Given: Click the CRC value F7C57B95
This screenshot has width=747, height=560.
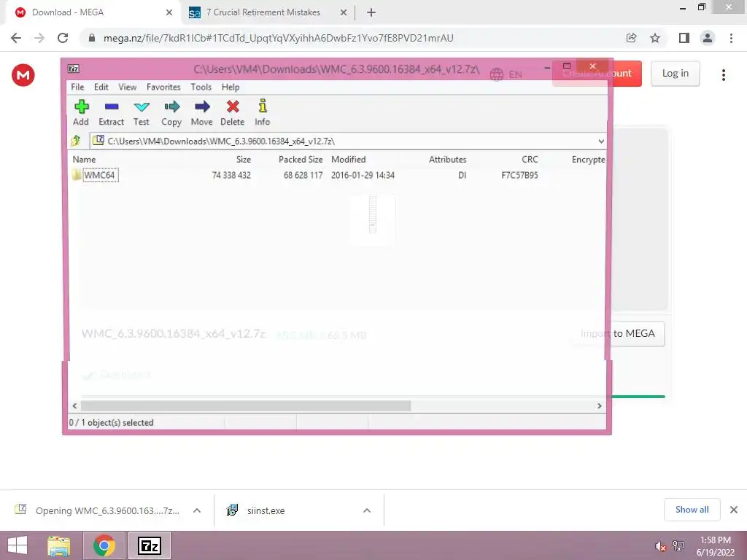Looking at the screenshot, I should coord(519,175).
